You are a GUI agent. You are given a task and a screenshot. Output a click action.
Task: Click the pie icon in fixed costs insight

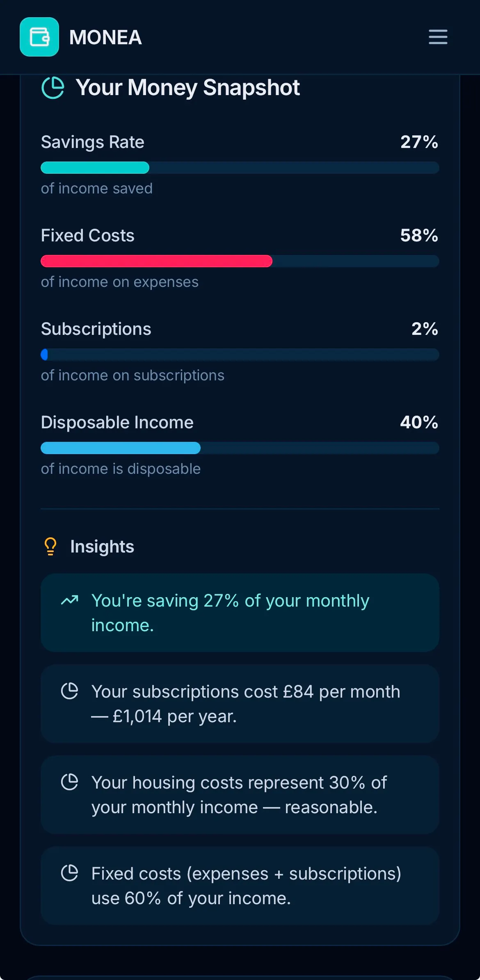[70, 873]
